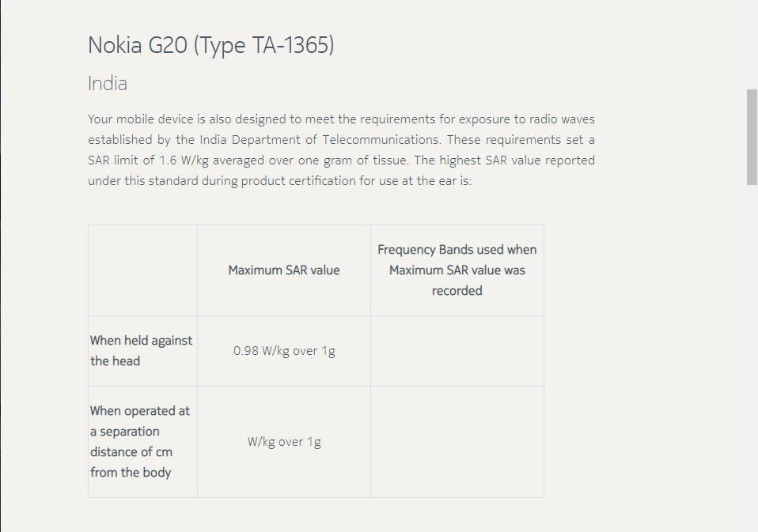Select the 'When held against the head' row label
Screen dimensions: 758x532
tap(142, 351)
